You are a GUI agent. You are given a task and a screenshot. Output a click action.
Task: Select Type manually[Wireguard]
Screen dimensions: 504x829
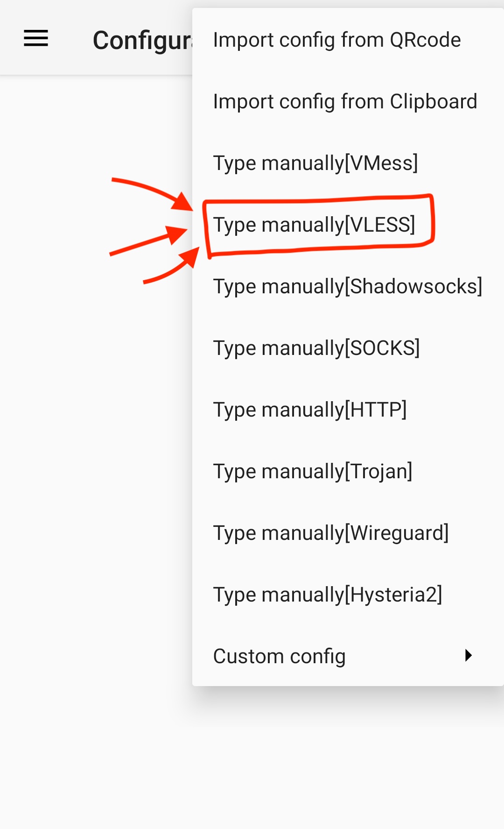330,533
